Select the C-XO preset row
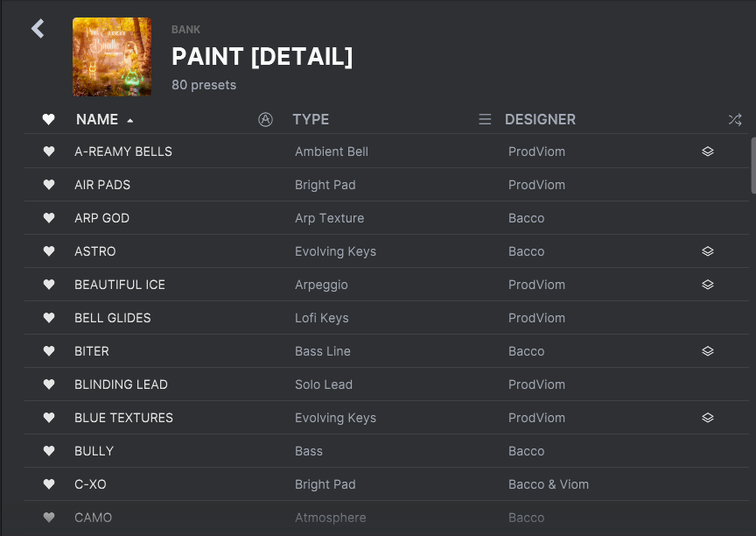The width and height of the screenshot is (756, 536). point(386,484)
